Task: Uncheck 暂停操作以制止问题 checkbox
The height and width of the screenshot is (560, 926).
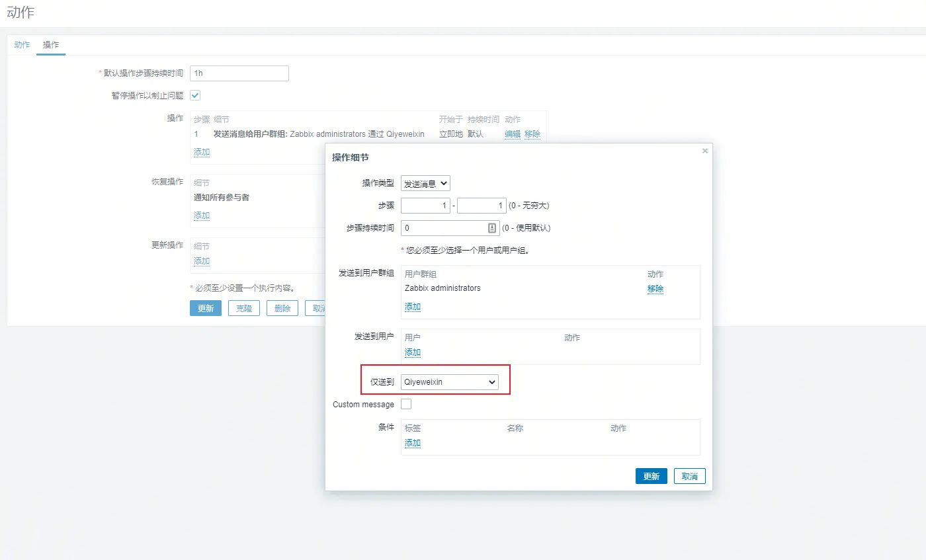Action: (195, 95)
